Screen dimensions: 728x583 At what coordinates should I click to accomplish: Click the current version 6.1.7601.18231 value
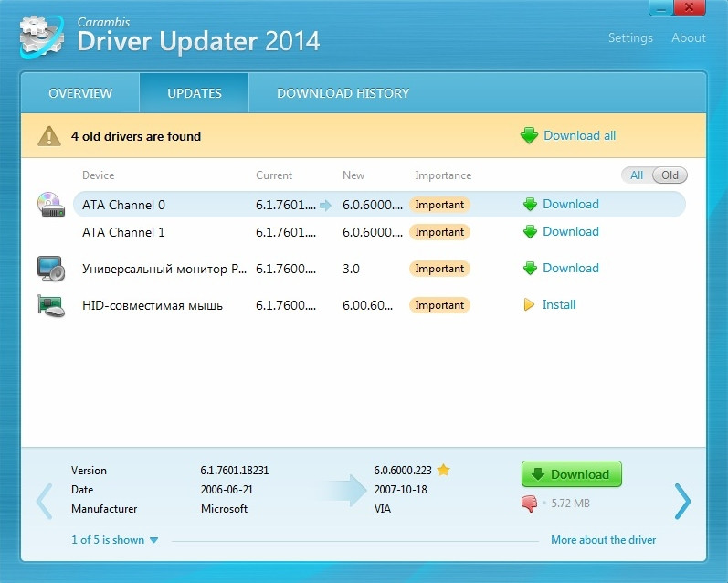[x=235, y=470]
